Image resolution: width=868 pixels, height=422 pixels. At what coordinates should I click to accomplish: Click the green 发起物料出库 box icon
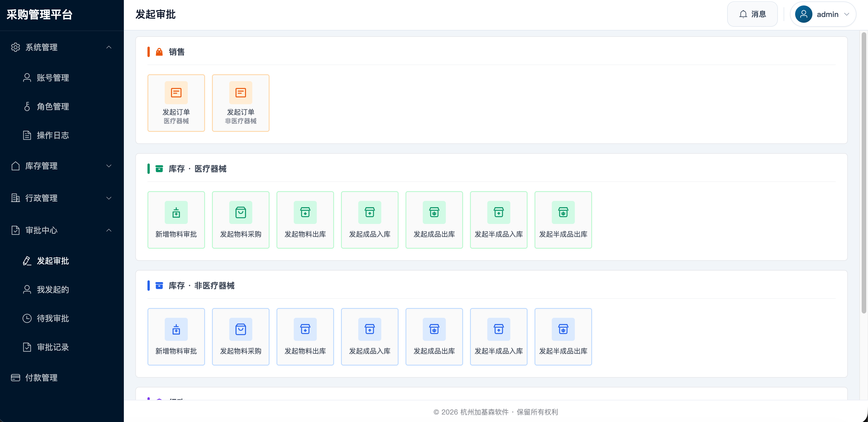point(305,212)
